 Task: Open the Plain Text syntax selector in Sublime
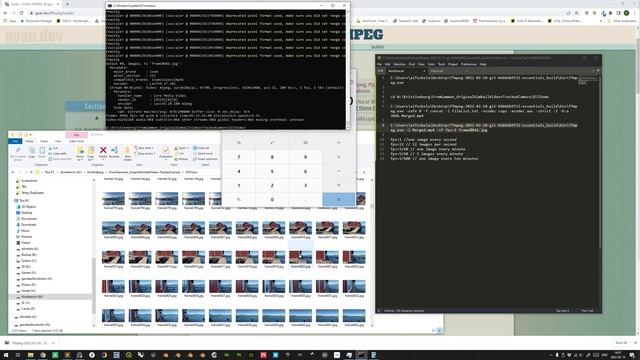[x=587, y=311]
